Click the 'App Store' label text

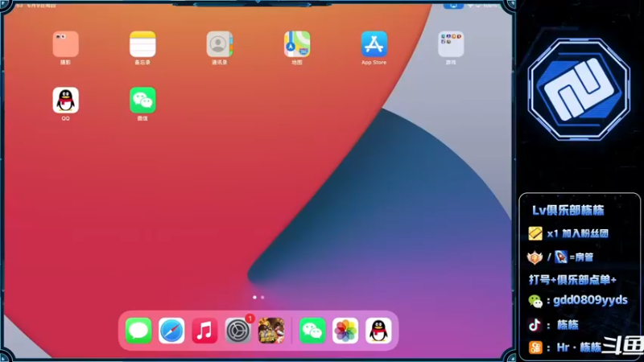coord(374,63)
